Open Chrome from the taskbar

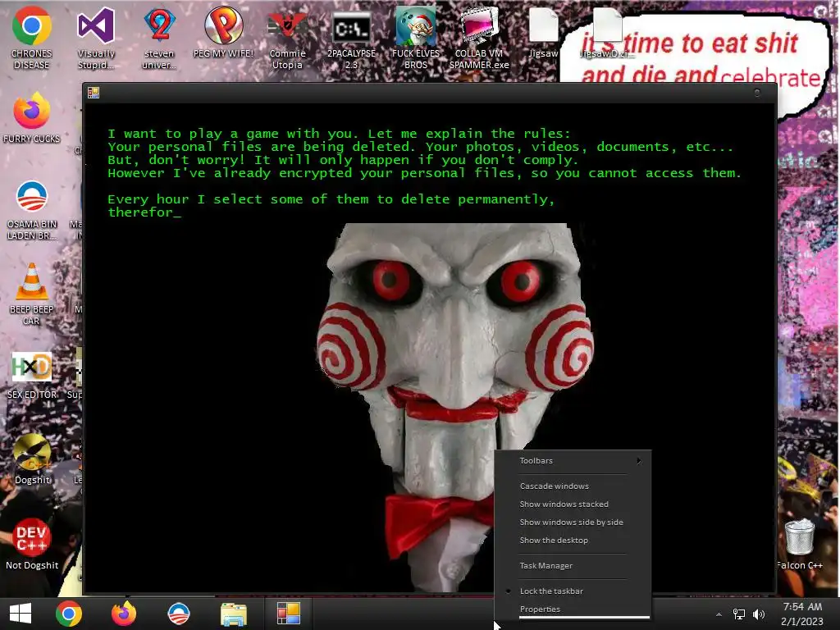(69, 614)
